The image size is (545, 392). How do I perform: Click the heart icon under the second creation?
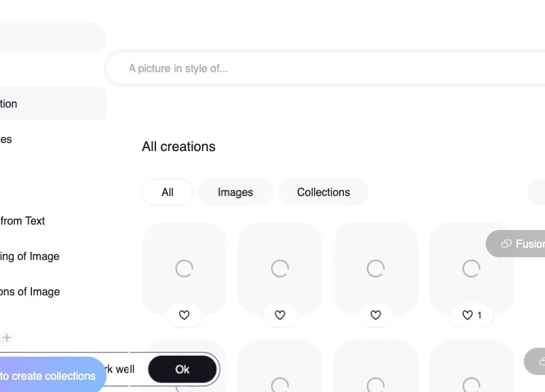[x=280, y=315]
